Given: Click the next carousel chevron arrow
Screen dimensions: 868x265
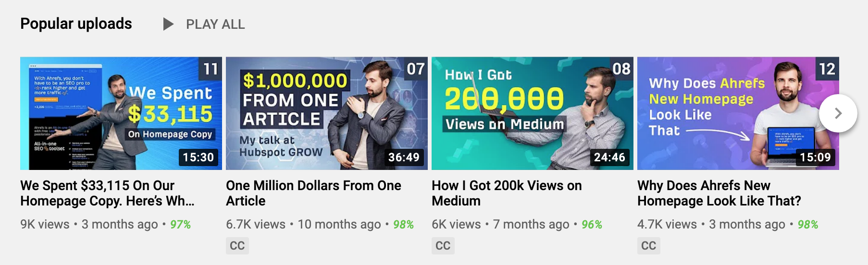Looking at the screenshot, I should 838,113.
